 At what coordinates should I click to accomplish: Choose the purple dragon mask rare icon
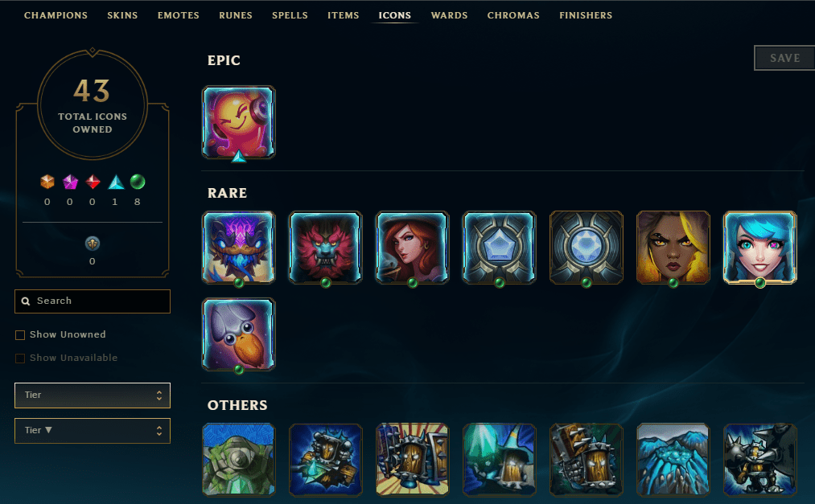(239, 248)
